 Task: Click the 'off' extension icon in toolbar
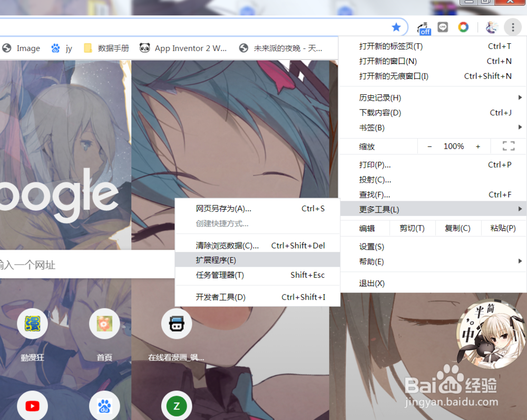pos(424,28)
